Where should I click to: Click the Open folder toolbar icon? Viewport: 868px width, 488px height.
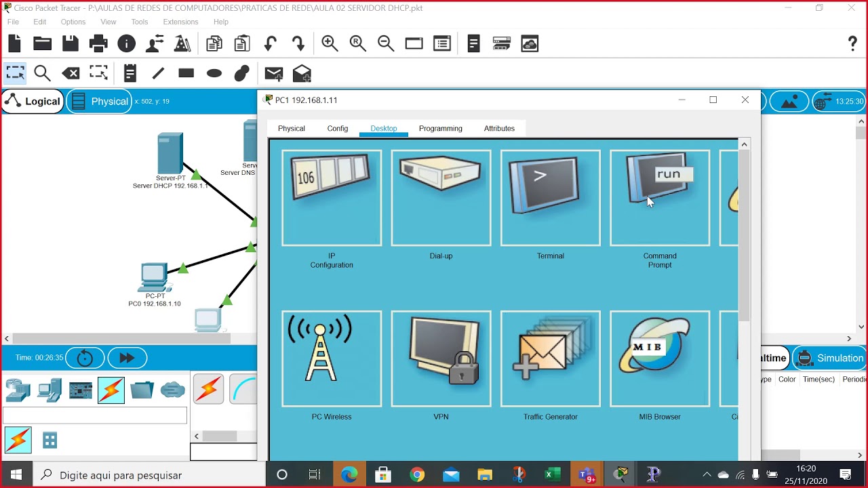click(43, 44)
